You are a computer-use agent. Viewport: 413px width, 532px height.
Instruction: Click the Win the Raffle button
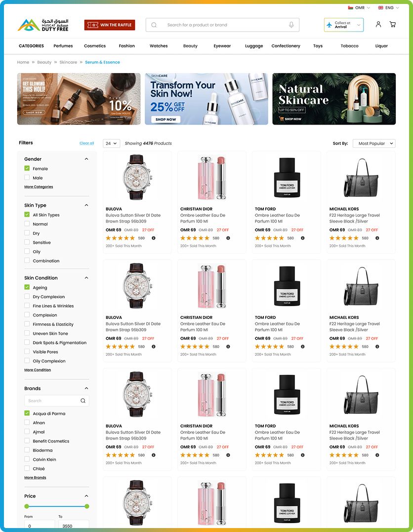click(x=110, y=25)
